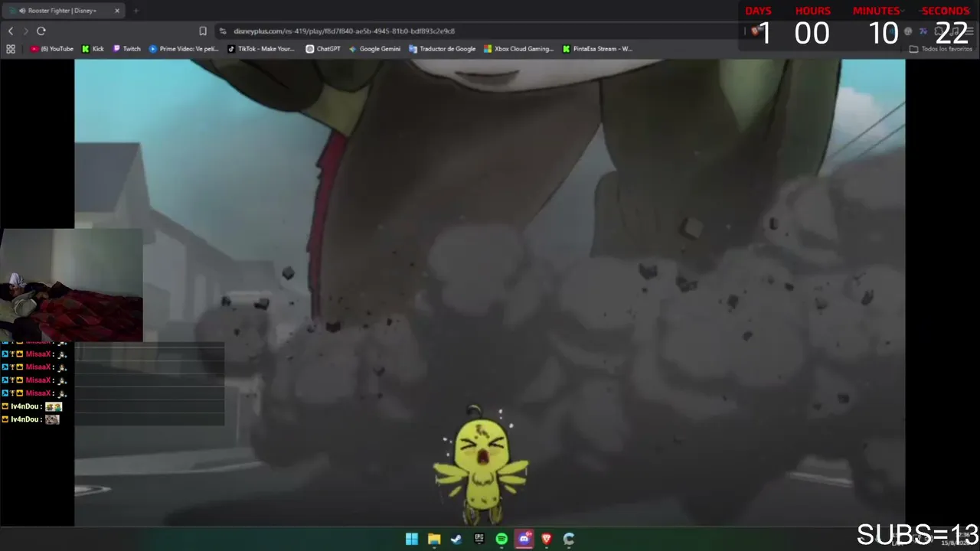This screenshot has width=980, height=551.
Task: Close the Rooster Fighter tab
Action: (117, 11)
